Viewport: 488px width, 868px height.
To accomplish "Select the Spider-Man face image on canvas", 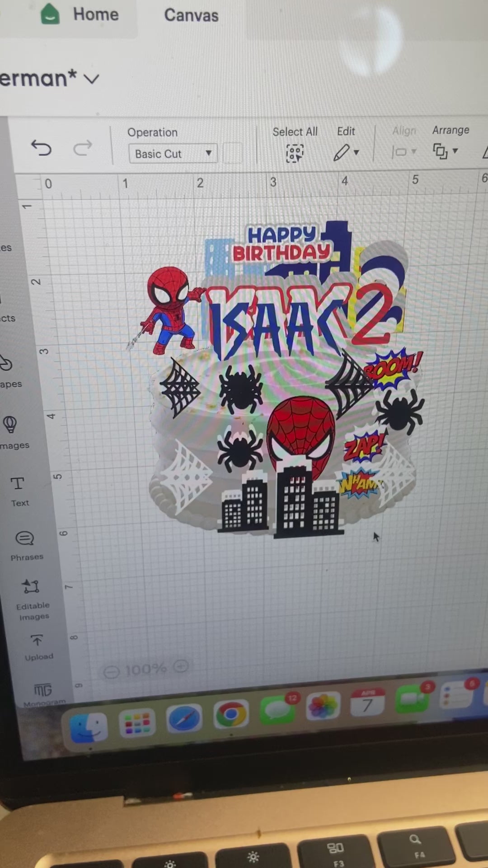I will (300, 429).
